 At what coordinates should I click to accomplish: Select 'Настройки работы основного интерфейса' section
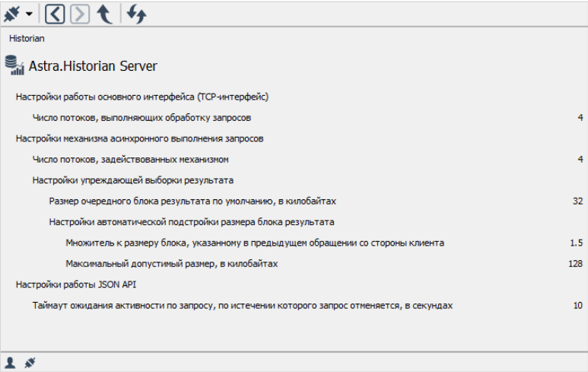point(142,97)
